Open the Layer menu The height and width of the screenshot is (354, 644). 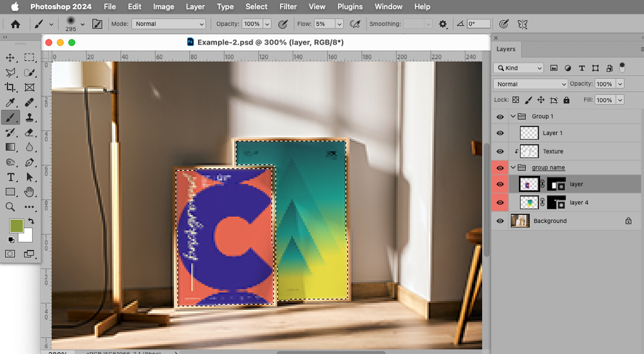pyautogui.click(x=195, y=6)
